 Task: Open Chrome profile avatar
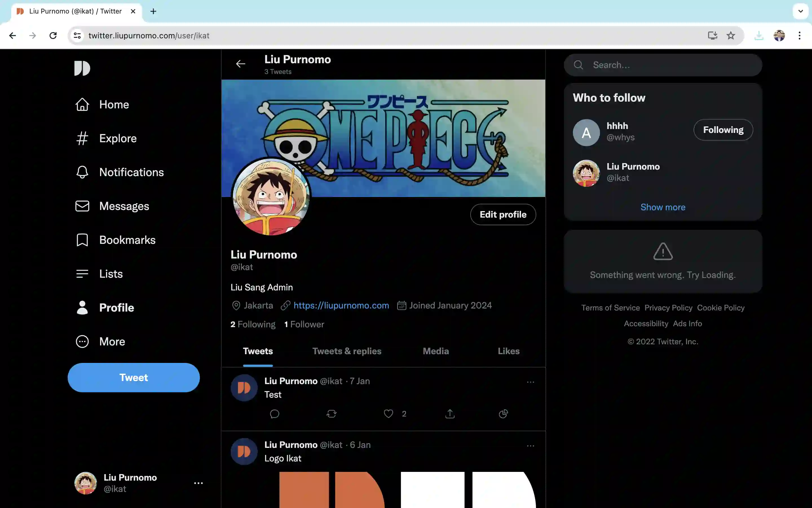[x=779, y=36]
